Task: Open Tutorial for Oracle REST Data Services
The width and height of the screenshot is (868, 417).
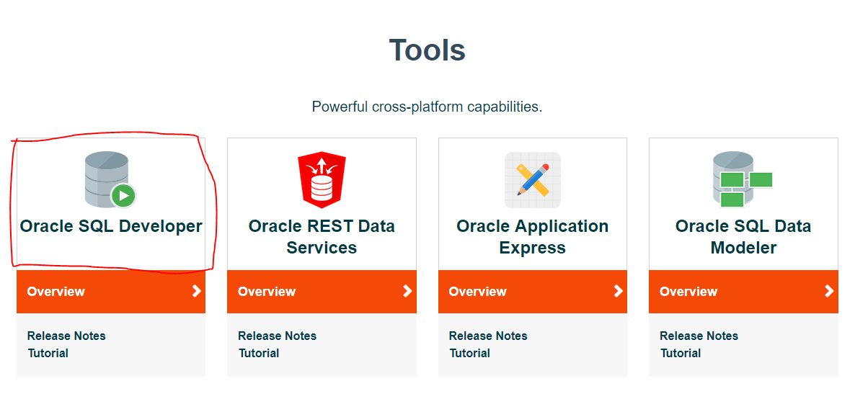Action: pyautogui.click(x=259, y=353)
